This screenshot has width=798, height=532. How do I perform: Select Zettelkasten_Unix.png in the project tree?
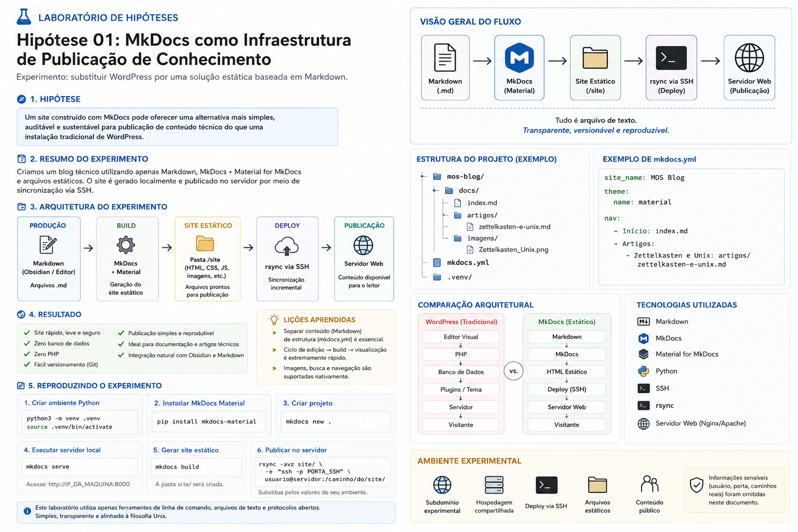pyautogui.click(x=508, y=249)
